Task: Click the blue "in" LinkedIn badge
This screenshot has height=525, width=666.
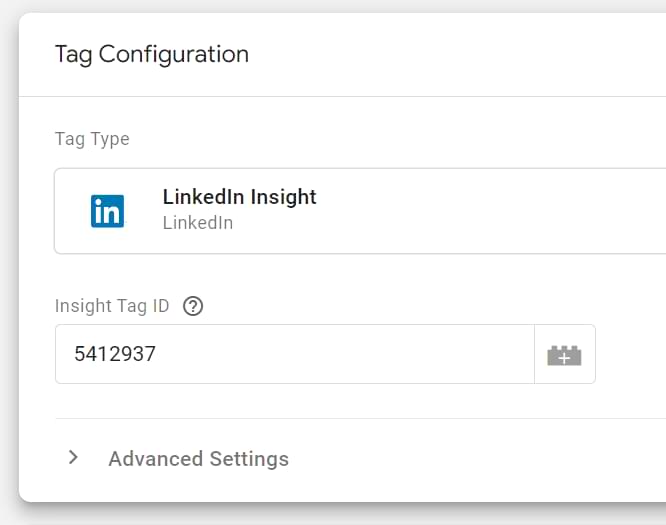Action: [x=107, y=211]
